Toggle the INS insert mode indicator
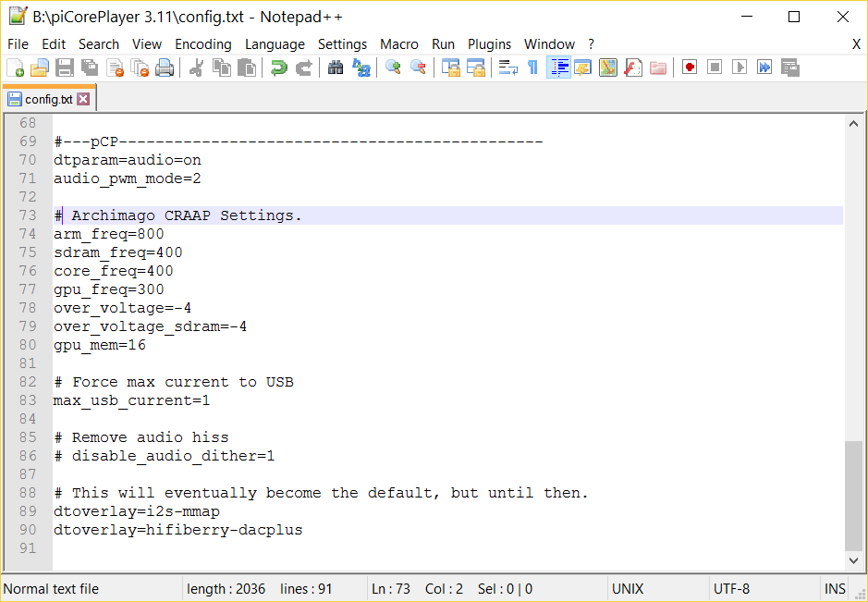 pos(835,588)
